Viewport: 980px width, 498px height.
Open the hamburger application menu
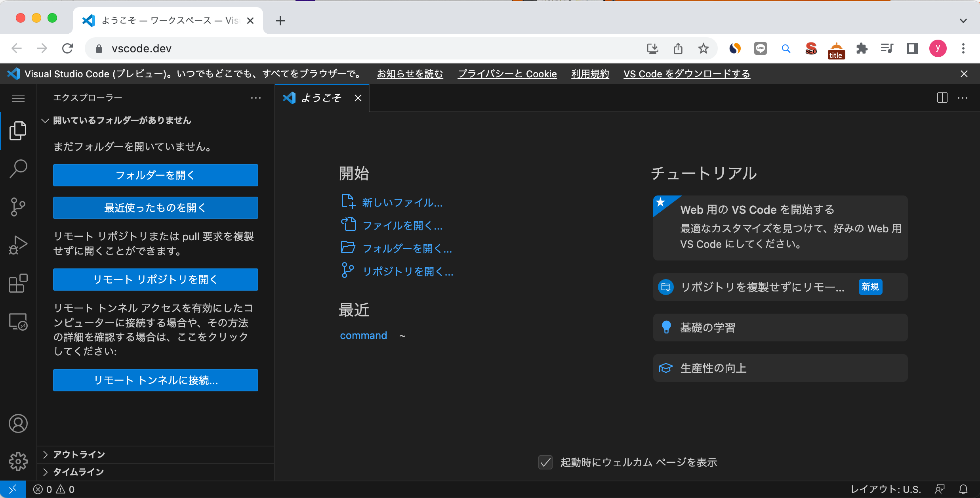pos(18,98)
